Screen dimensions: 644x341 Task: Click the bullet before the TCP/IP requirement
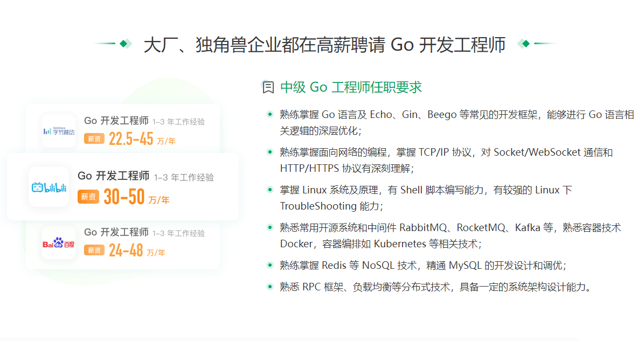269,152
